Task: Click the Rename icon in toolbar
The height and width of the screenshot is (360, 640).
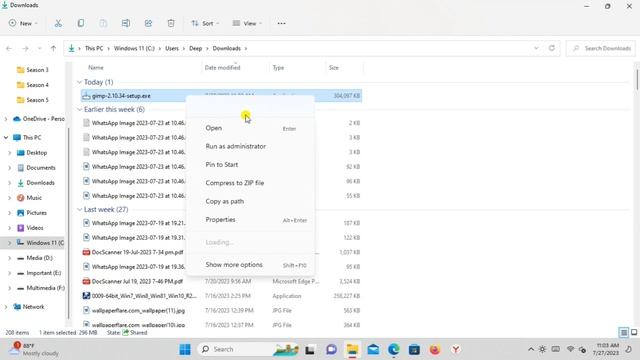Action: pyautogui.click(x=126, y=23)
